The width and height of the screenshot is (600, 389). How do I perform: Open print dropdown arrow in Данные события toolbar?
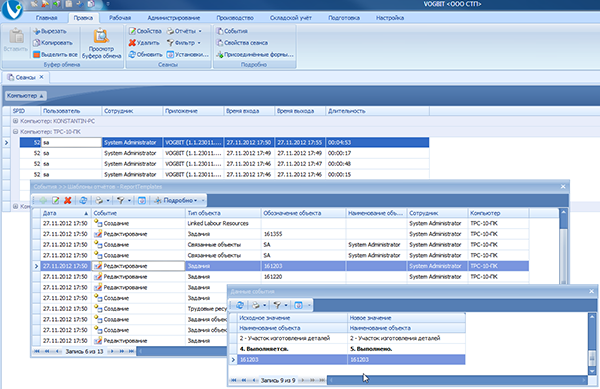click(264, 305)
